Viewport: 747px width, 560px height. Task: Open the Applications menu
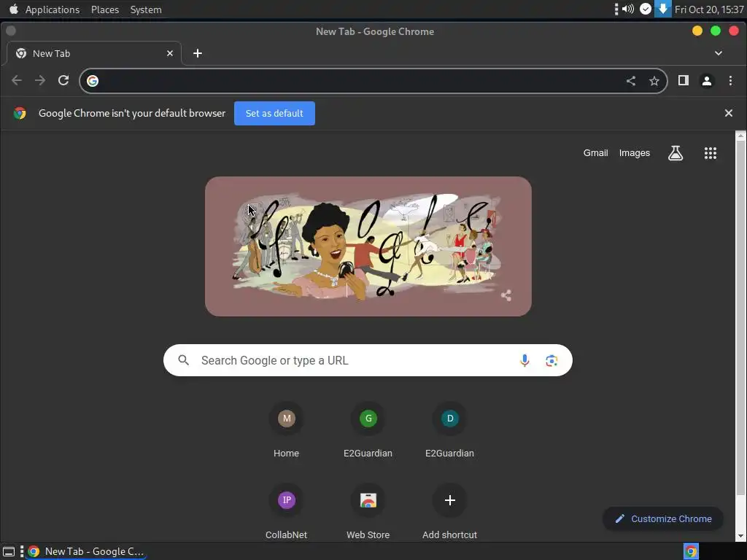click(x=53, y=9)
